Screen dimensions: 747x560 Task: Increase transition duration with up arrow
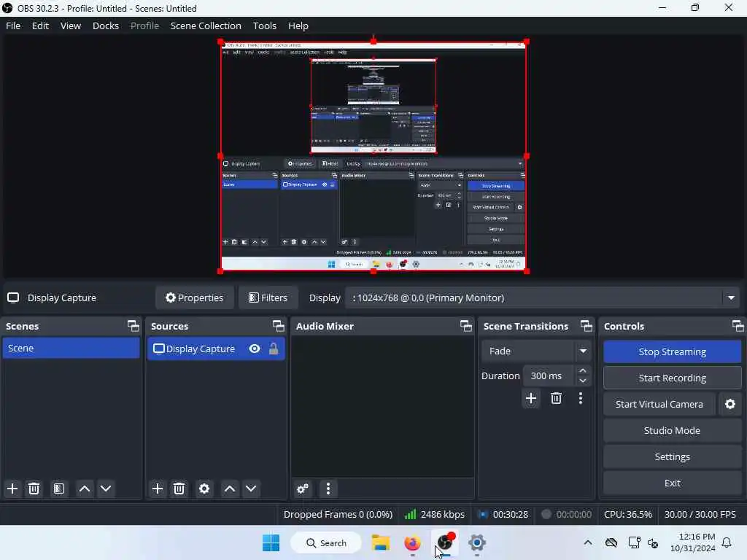[x=583, y=371]
